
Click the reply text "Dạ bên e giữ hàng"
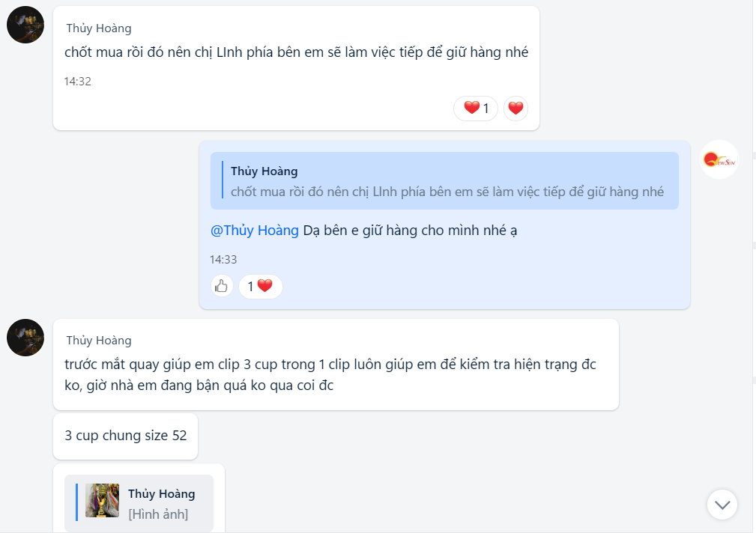pyautogui.click(x=410, y=231)
